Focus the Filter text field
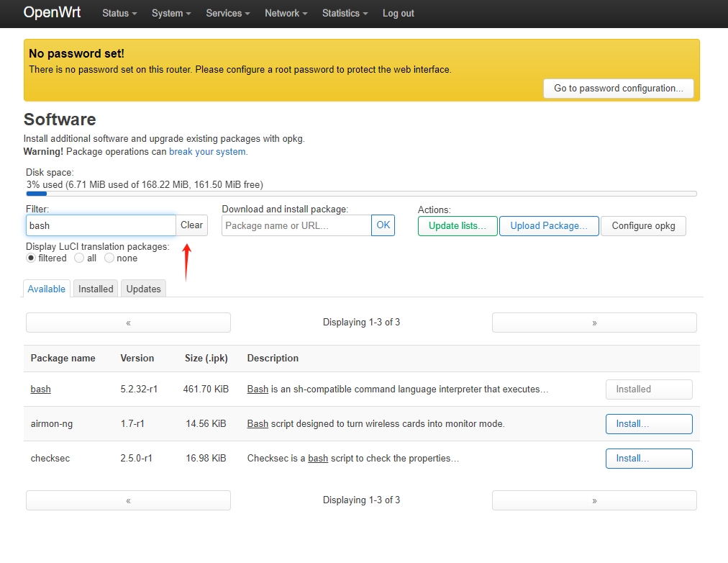The height and width of the screenshot is (563, 728). (x=101, y=225)
